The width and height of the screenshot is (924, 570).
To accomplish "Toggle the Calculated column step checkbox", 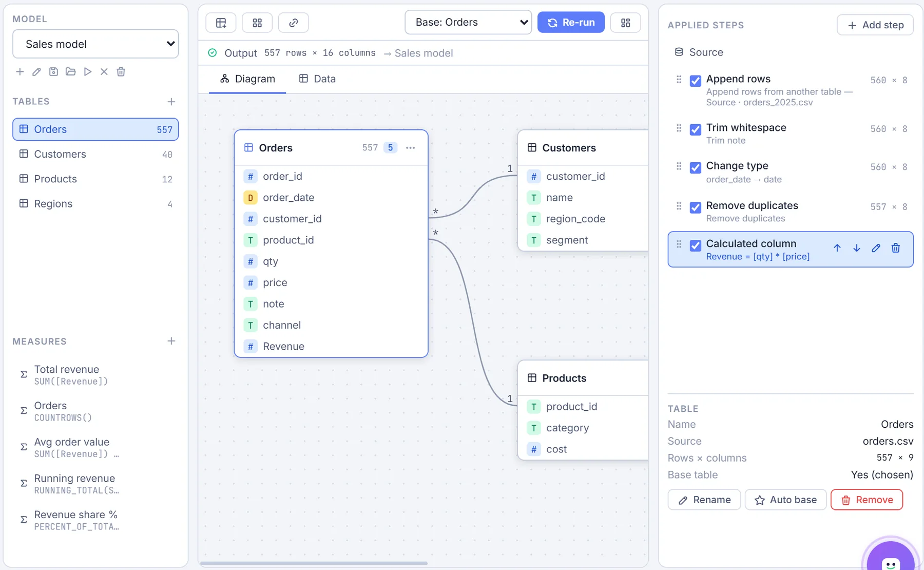I will point(696,245).
